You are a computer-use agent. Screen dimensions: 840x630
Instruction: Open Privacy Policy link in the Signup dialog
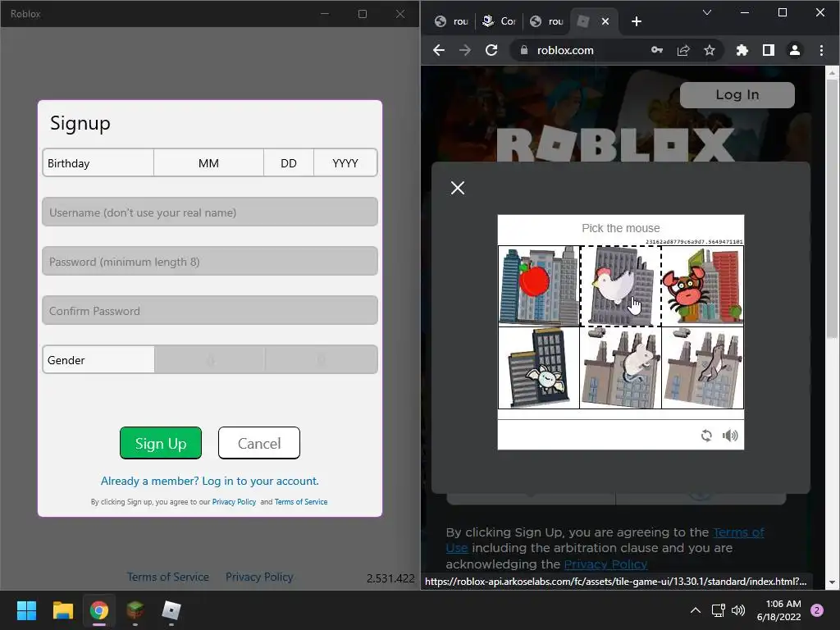pyautogui.click(x=234, y=502)
